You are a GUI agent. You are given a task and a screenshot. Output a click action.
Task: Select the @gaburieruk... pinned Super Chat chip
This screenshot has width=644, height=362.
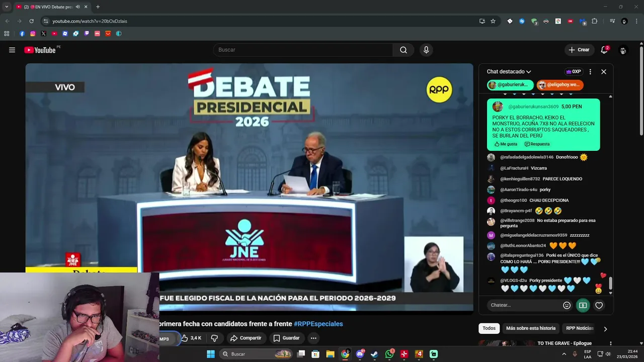coord(510,85)
